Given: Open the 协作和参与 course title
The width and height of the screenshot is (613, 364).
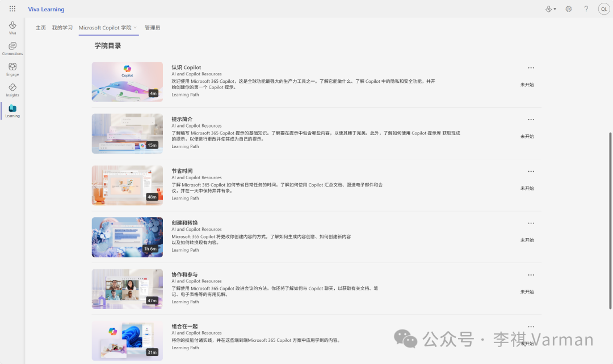Looking at the screenshot, I should (184, 274).
